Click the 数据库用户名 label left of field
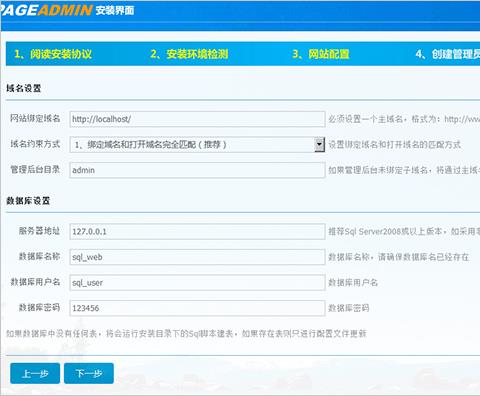Viewport: 480px width, 396px height. pyautogui.click(x=35, y=282)
